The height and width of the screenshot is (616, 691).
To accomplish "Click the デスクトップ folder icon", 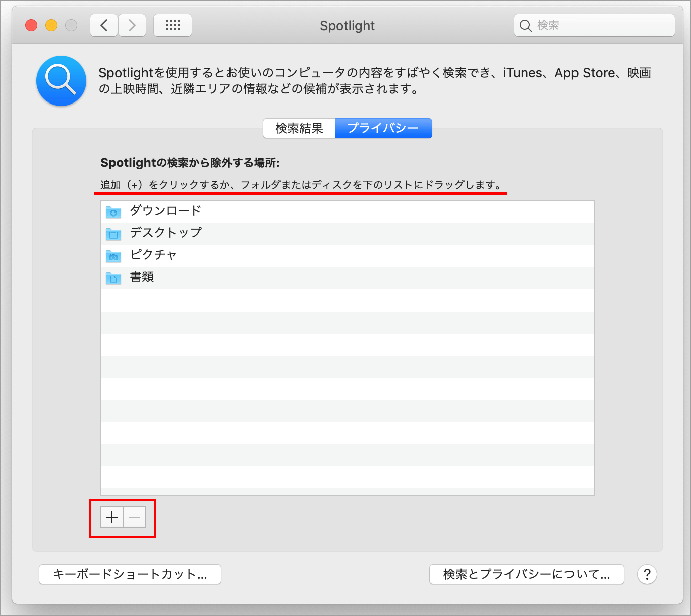I will point(113,234).
